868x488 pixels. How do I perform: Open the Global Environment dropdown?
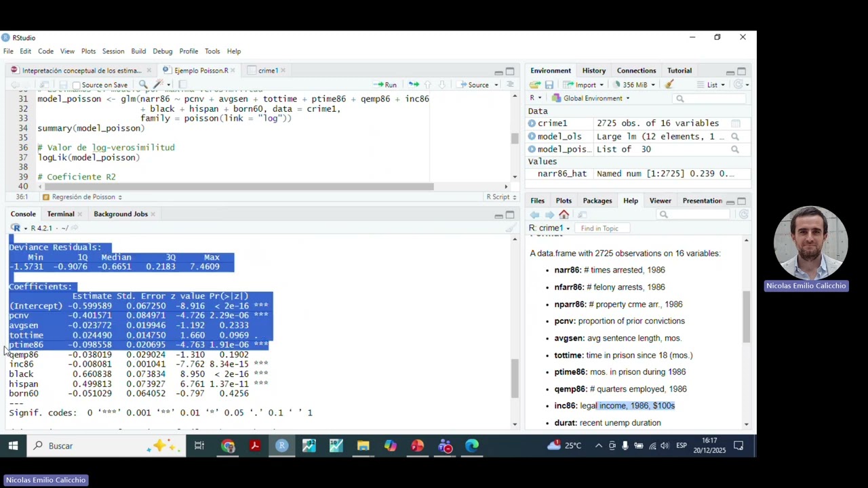tap(591, 98)
